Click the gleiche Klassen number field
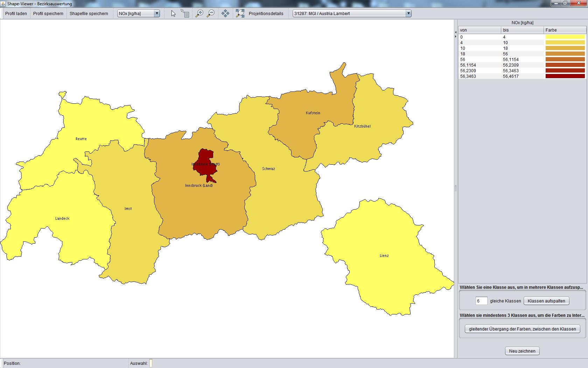This screenshot has height=368, width=588. tap(481, 301)
